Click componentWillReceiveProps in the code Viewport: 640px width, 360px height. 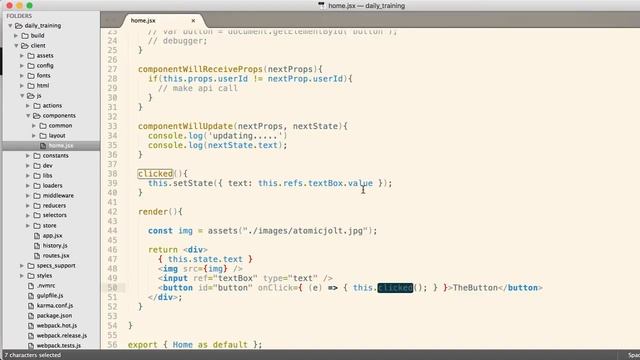(x=200, y=69)
